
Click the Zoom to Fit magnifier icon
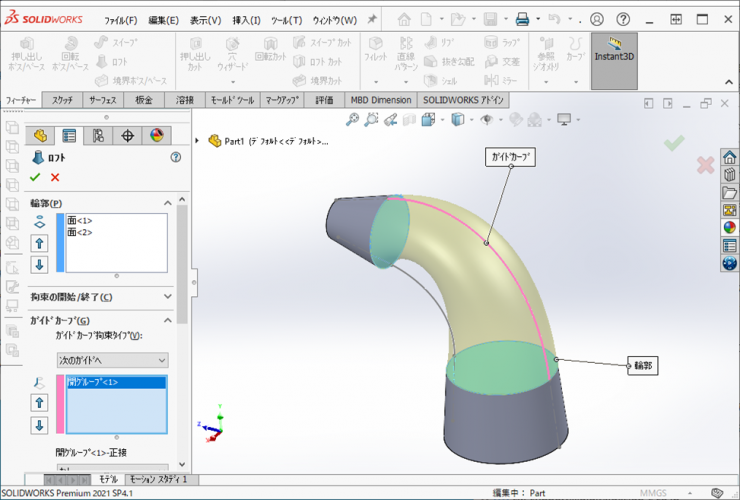click(x=353, y=120)
